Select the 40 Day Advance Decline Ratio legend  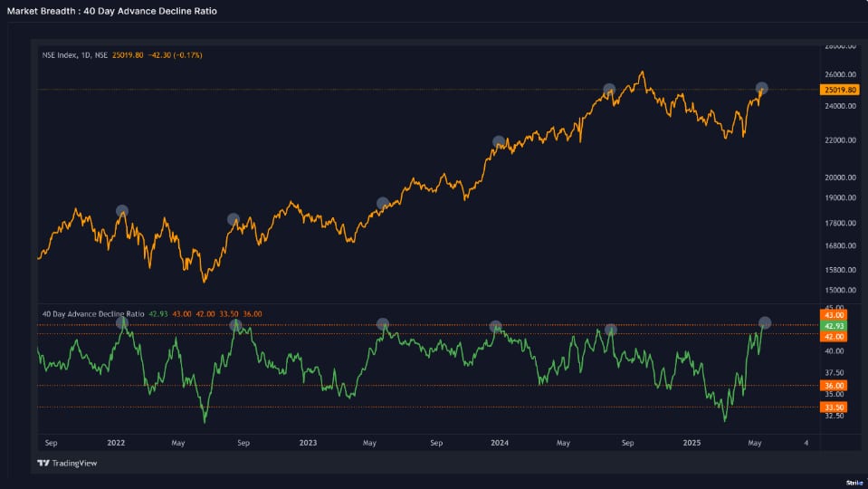point(92,313)
